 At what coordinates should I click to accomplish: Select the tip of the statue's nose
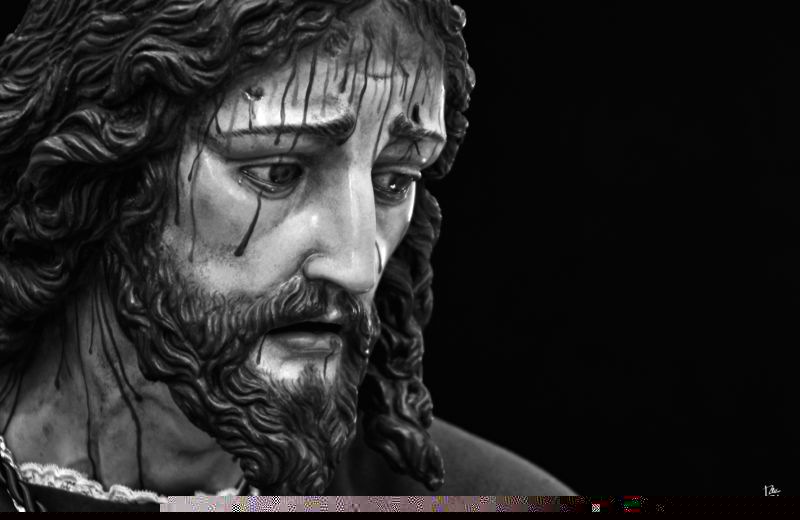click(x=352, y=270)
